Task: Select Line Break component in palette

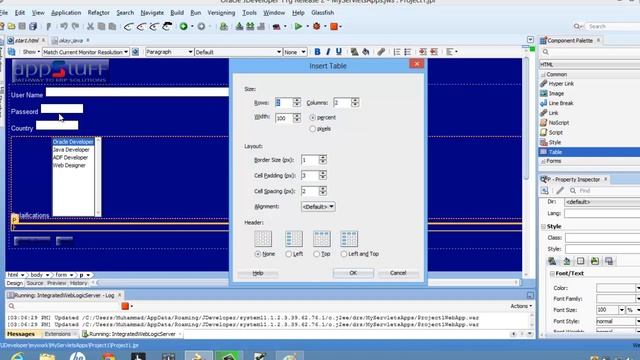Action: (561, 103)
